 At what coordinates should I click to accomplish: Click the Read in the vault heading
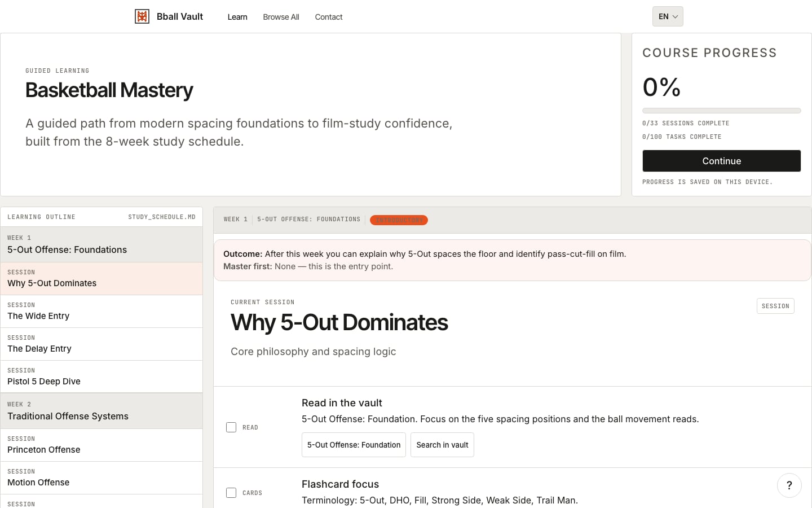click(x=342, y=403)
